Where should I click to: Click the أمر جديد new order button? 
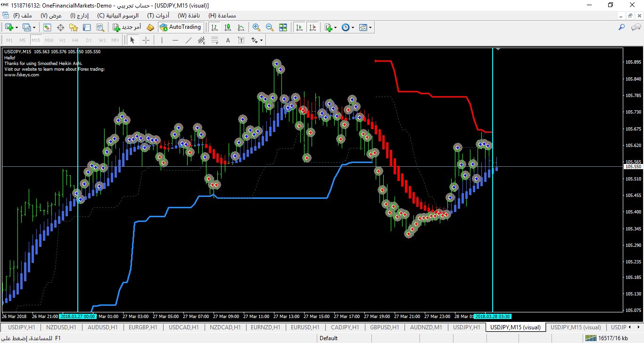[x=127, y=27]
